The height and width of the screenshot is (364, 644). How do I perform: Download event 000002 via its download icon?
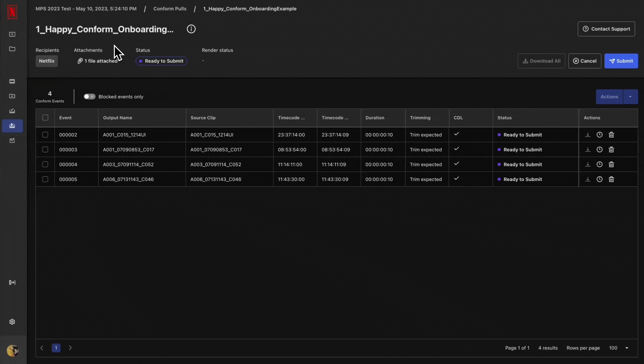[x=588, y=135]
